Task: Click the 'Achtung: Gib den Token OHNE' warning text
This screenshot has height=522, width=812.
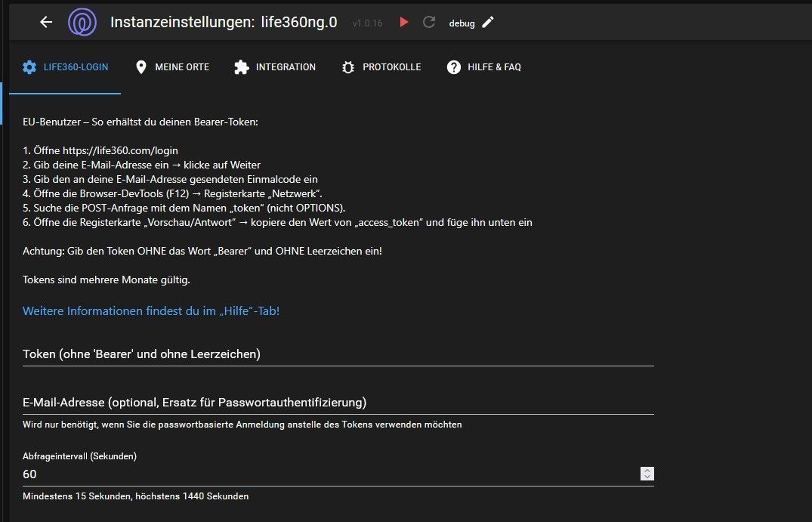Action: (x=202, y=251)
